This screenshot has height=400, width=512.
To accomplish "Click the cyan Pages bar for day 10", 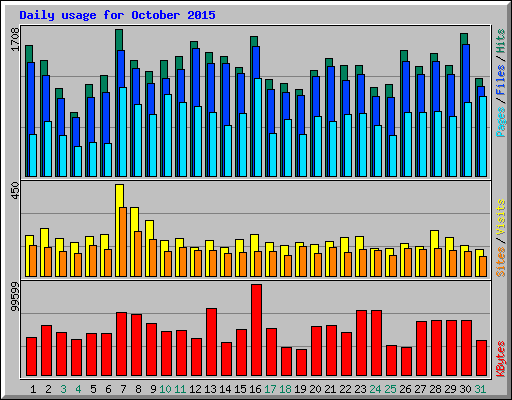I will tap(168, 135).
